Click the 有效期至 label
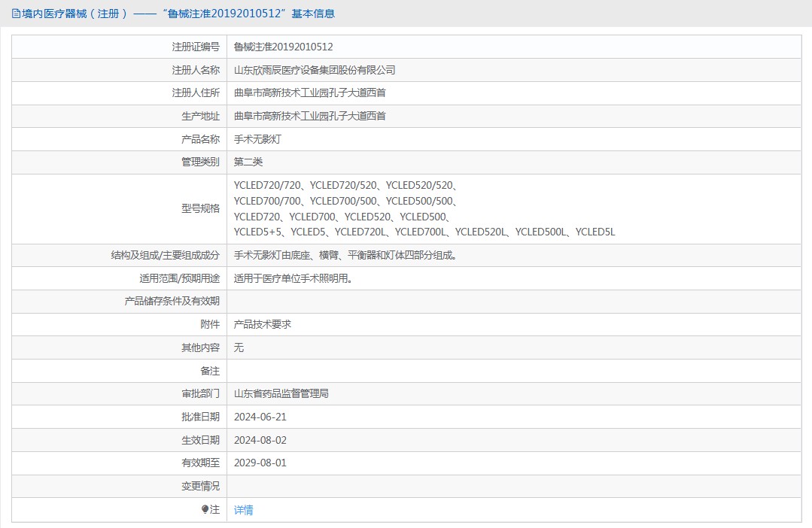The image size is (812, 528). [200, 463]
